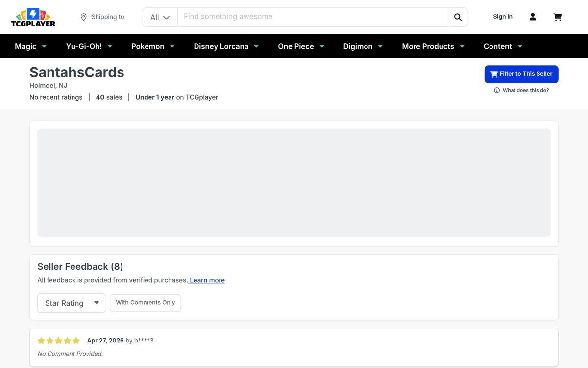Click the location pin icon
The image size is (588, 368).
click(84, 17)
